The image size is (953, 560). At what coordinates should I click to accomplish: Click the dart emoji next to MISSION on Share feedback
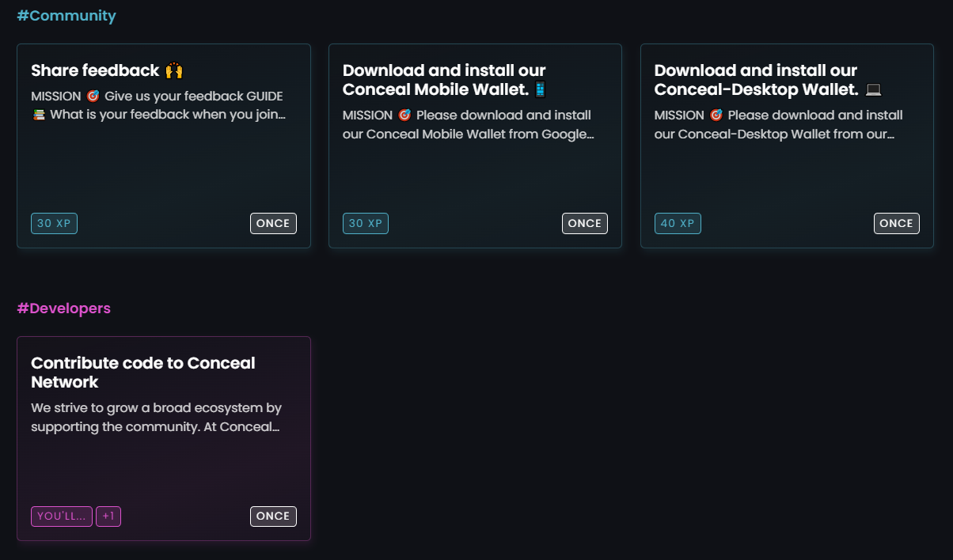point(93,96)
